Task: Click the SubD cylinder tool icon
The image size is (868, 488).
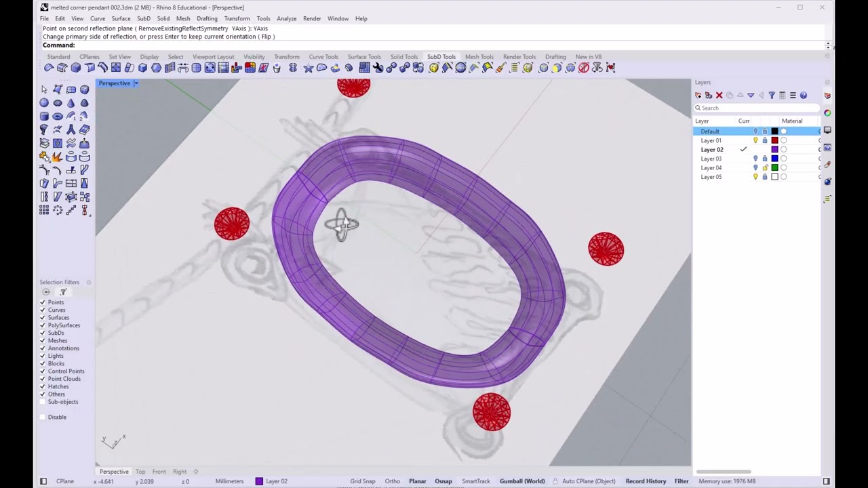Action: [x=44, y=116]
